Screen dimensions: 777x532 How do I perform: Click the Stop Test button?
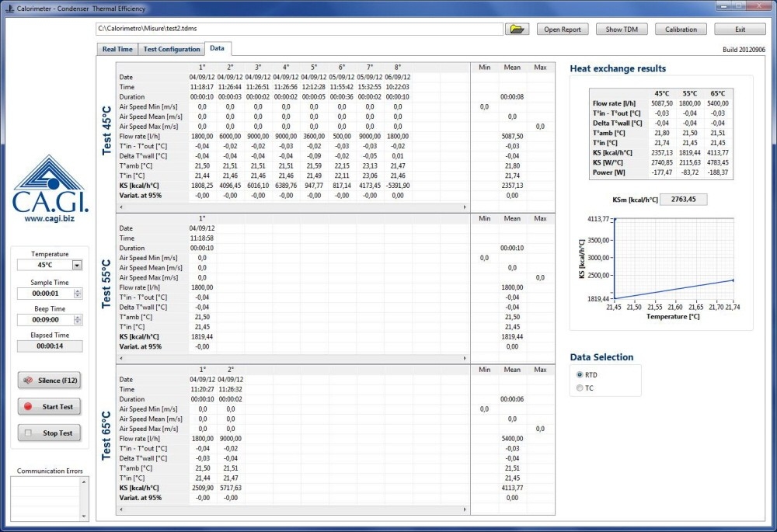coord(50,433)
